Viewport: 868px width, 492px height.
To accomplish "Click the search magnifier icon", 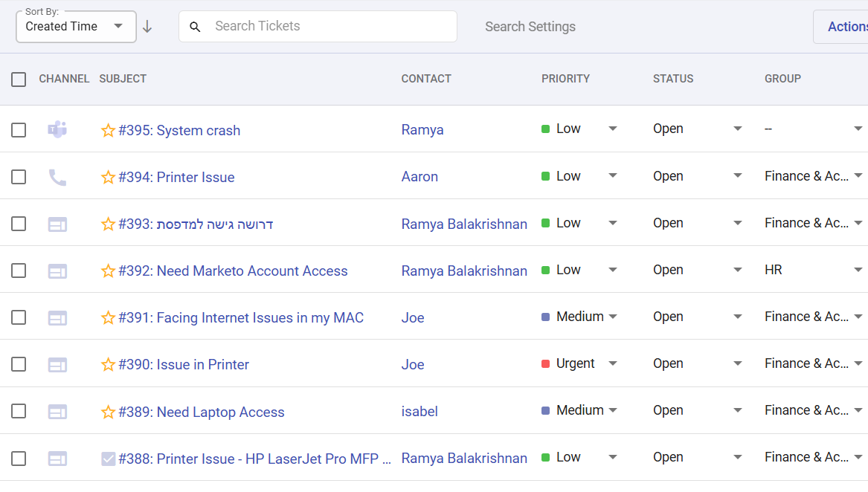I will tap(195, 26).
